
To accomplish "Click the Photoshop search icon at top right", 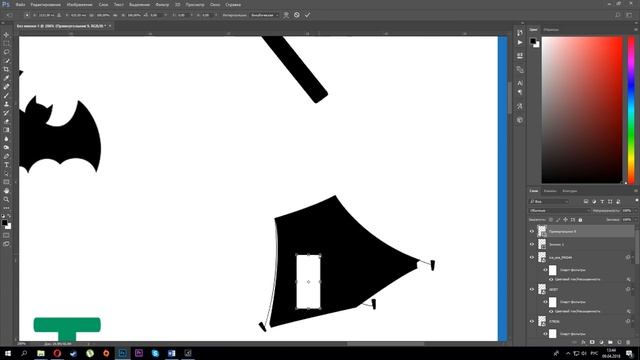I will (618, 15).
